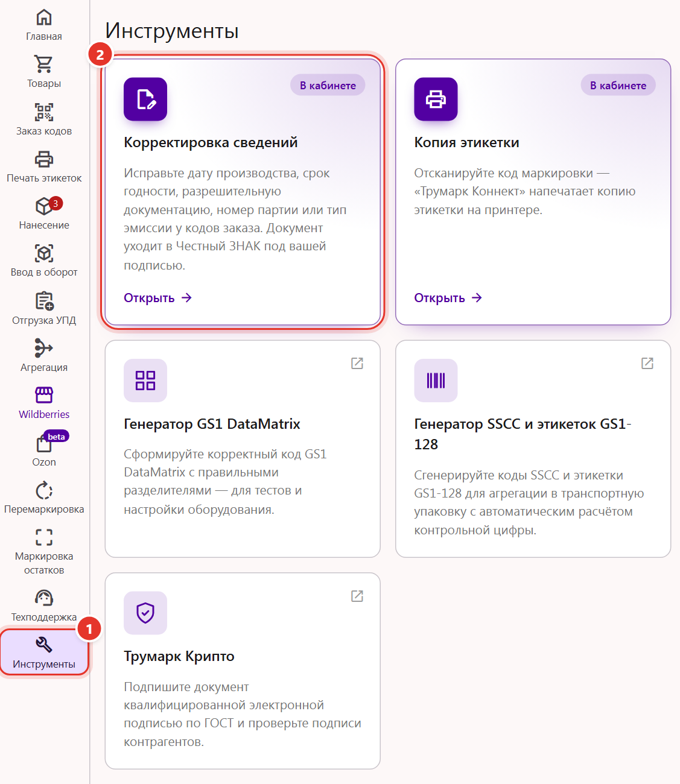Click the Нанесение sidebar label

pyautogui.click(x=44, y=225)
